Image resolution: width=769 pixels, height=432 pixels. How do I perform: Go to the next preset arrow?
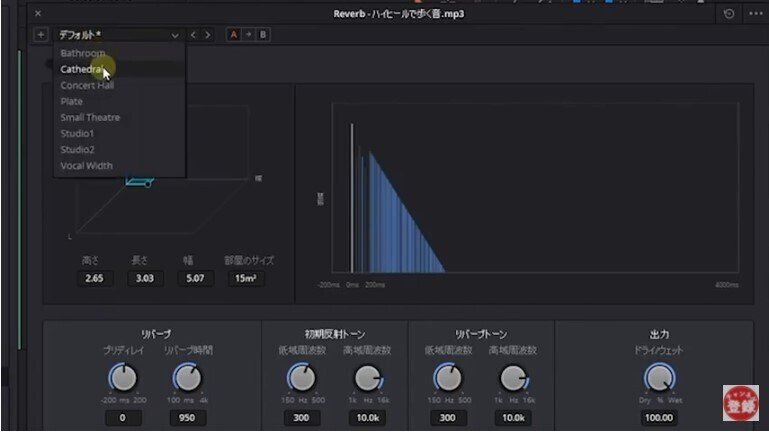coord(208,35)
